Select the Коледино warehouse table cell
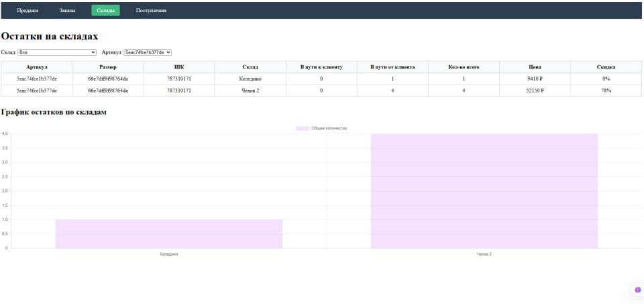Image resolution: width=644 pixels, height=304 pixels. [x=250, y=79]
